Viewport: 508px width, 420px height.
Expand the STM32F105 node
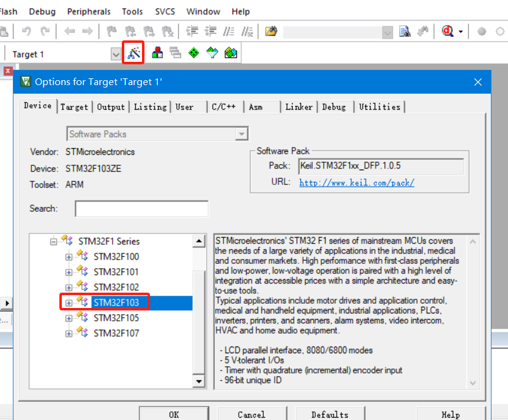click(69, 318)
